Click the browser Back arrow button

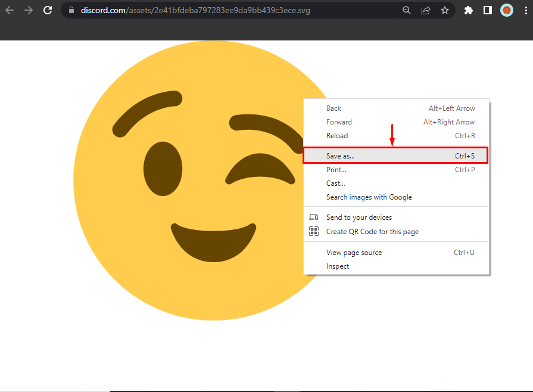[10, 10]
